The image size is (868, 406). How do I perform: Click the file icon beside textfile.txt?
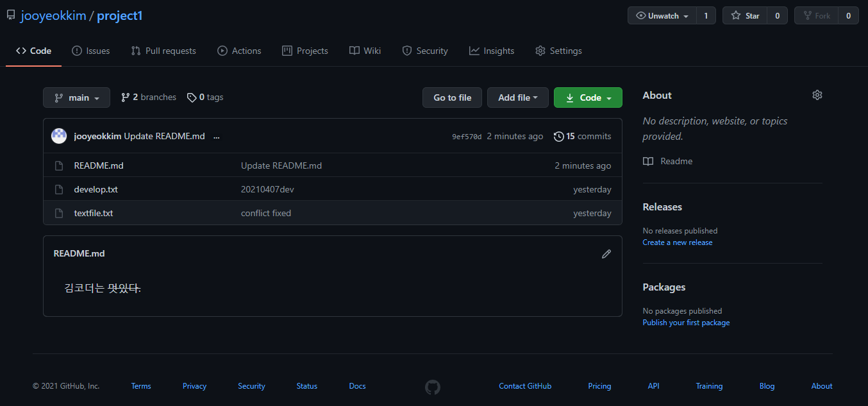59,213
